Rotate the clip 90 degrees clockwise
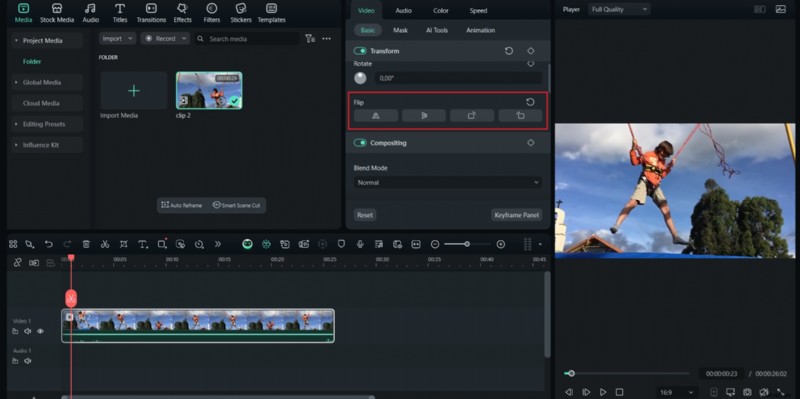This screenshot has width=800, height=399. click(x=472, y=116)
